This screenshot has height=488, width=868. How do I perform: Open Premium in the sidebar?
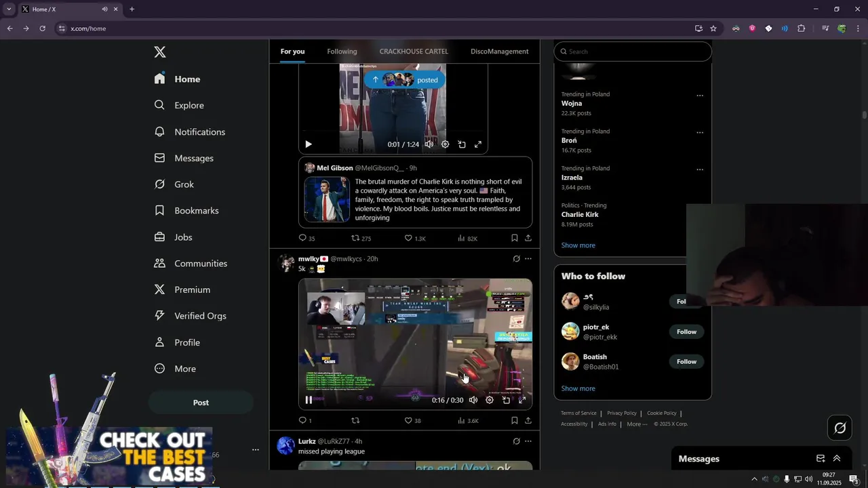182,289
